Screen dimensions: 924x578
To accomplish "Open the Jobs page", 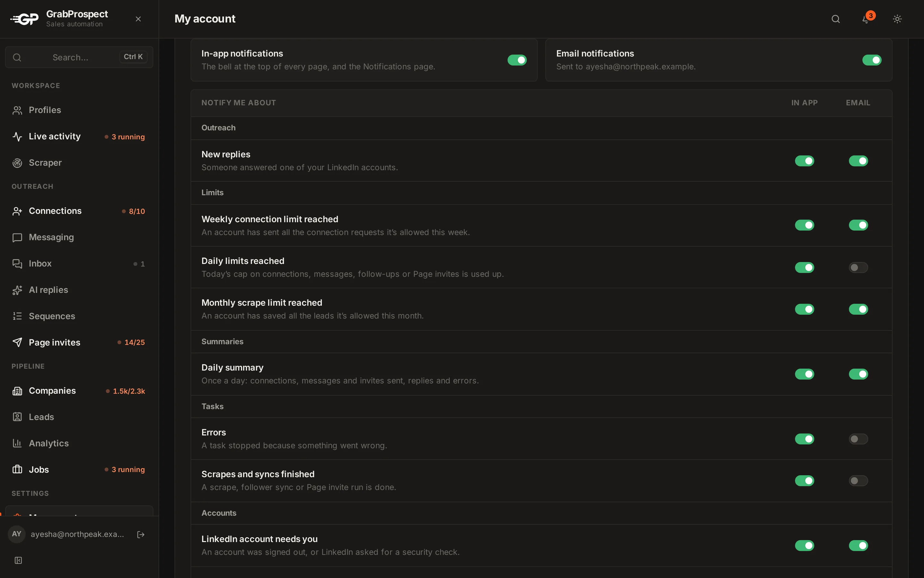I will coord(79,469).
